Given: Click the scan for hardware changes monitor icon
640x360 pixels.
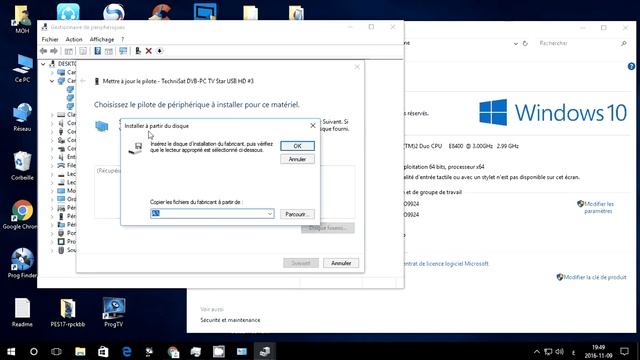Looking at the screenshot, I should click(x=123, y=51).
